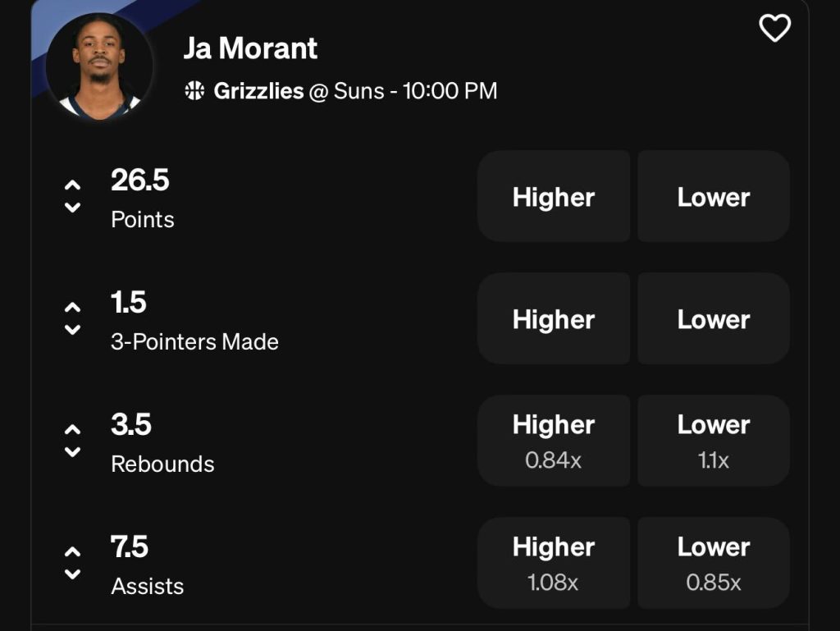Image resolution: width=840 pixels, height=631 pixels.
Task: Choose Lower at 1.1x on Rebounds
Action: (x=713, y=440)
